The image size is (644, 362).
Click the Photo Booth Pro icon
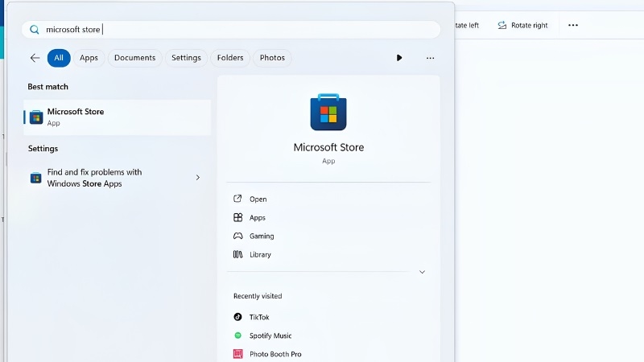(237, 354)
